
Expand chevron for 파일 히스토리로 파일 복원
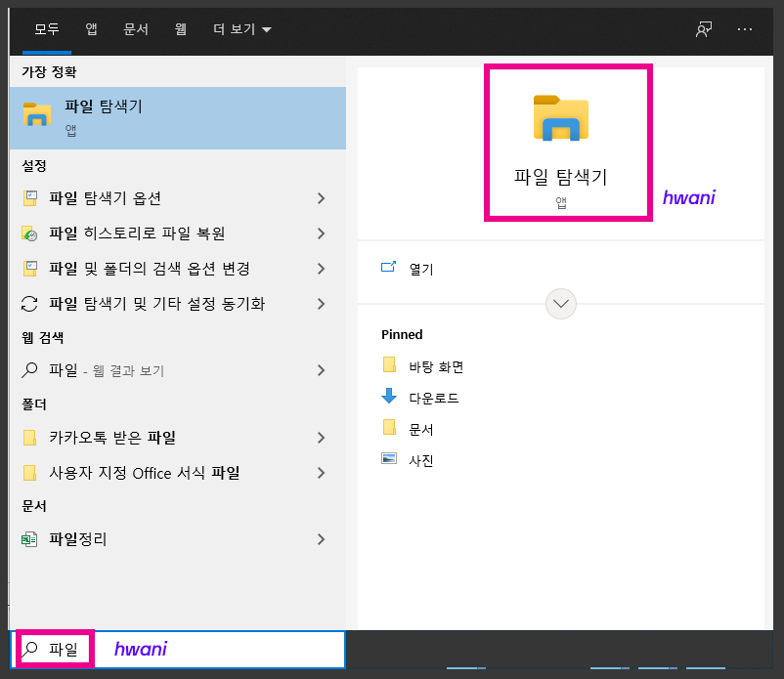322,233
